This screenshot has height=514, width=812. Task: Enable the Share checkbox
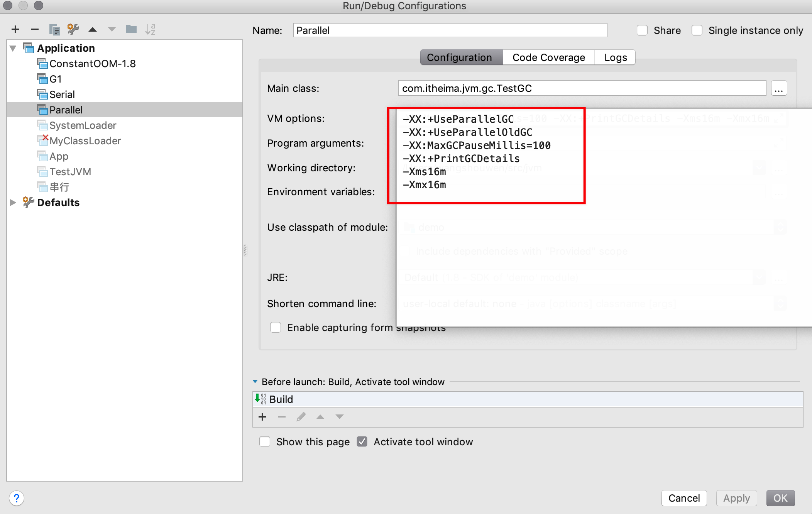click(642, 30)
